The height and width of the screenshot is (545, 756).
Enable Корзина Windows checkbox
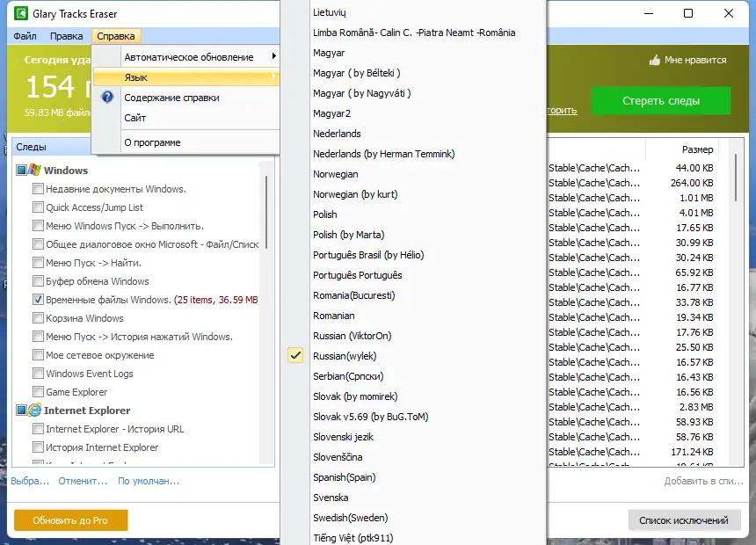38,318
